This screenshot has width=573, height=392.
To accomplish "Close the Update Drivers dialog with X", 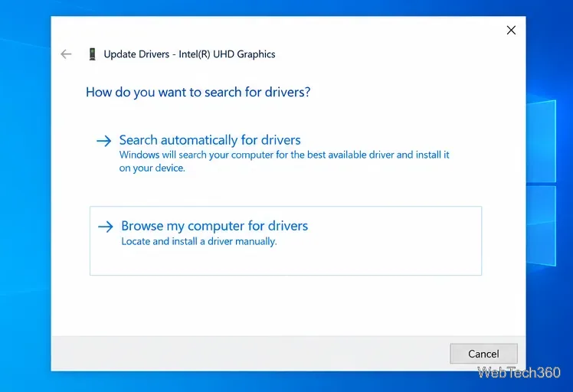I will (511, 30).
